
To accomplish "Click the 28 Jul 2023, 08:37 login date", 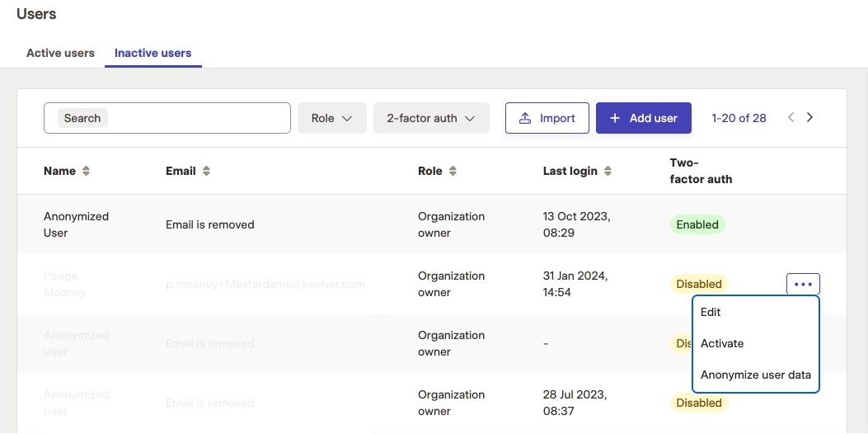I will (575, 403).
